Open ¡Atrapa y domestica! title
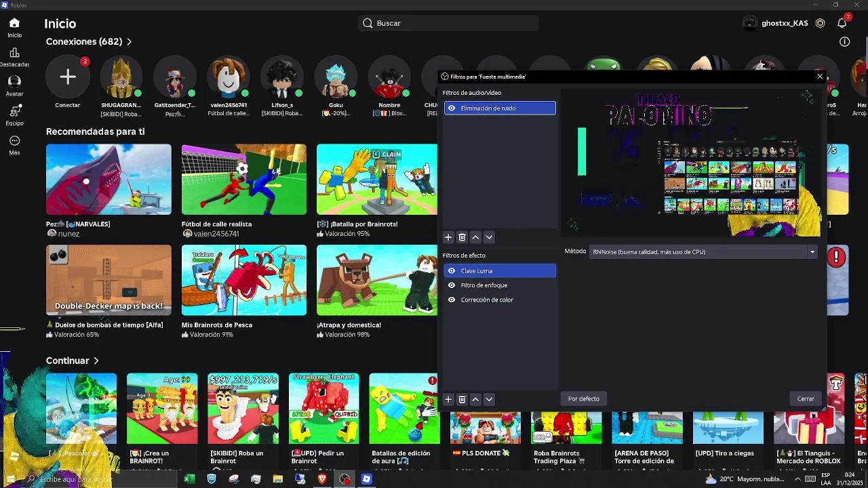868x488 pixels. 349,325
